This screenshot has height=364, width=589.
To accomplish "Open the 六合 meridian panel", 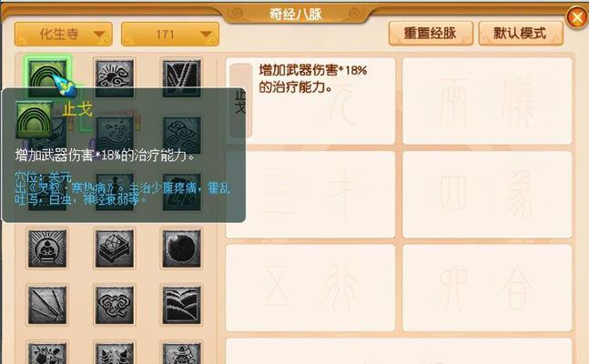I will click(487, 288).
